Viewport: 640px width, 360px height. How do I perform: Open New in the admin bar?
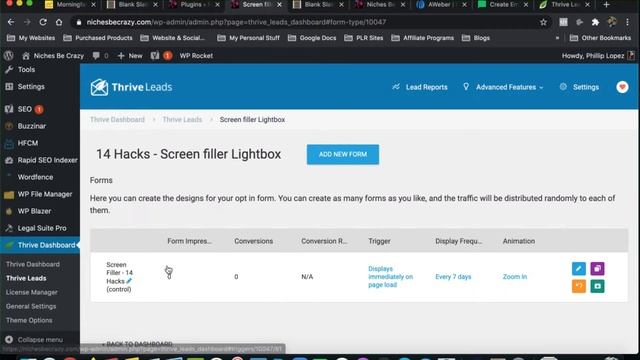[130, 56]
